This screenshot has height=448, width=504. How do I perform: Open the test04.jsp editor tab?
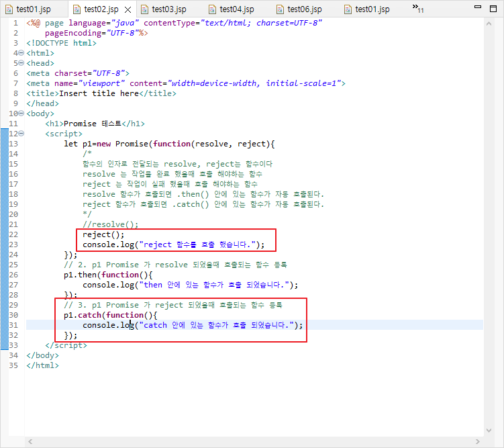(237, 9)
